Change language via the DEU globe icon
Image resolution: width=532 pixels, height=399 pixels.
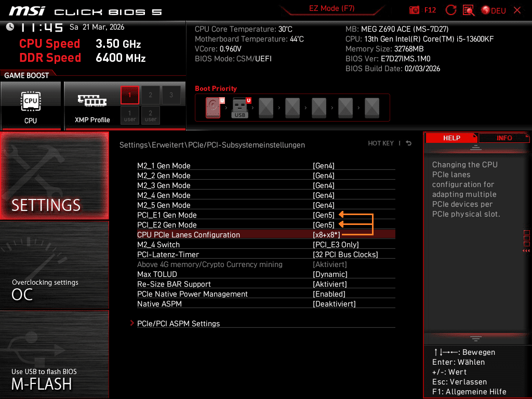tap(494, 10)
